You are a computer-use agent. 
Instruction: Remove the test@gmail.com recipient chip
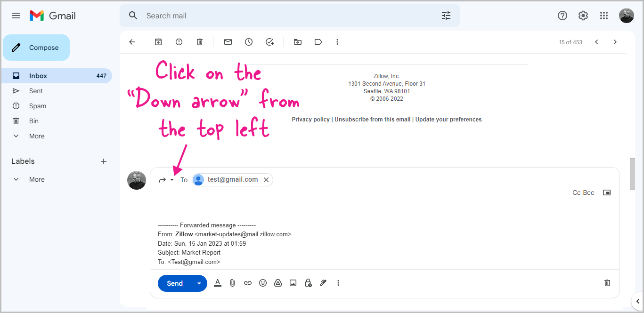coord(266,179)
